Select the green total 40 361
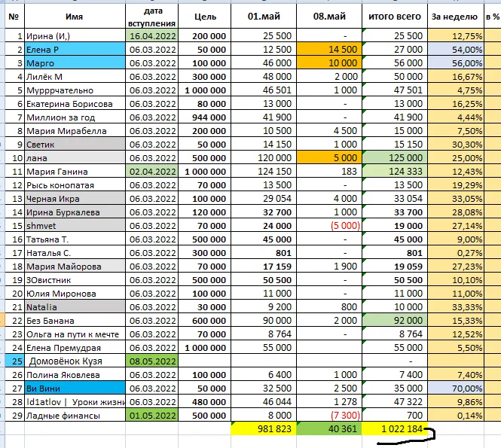Image resolution: width=501 pixels, height=448 pixels. 329,429
